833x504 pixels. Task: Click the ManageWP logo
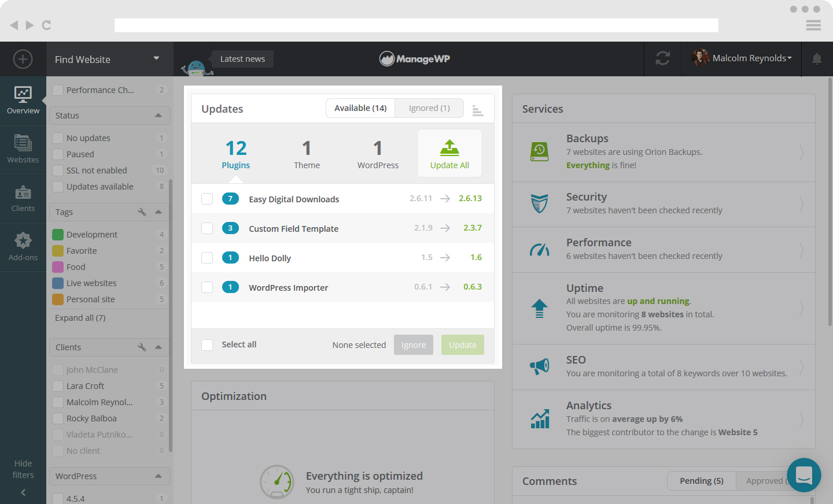click(x=415, y=58)
